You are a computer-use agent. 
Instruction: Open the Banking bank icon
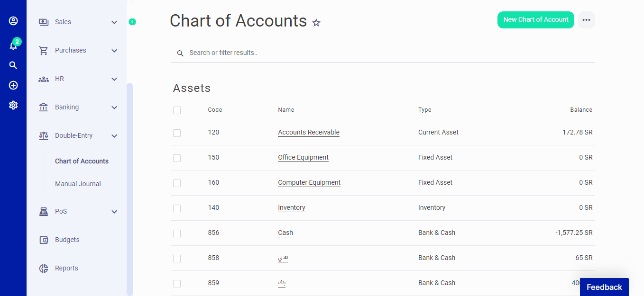[x=44, y=107]
